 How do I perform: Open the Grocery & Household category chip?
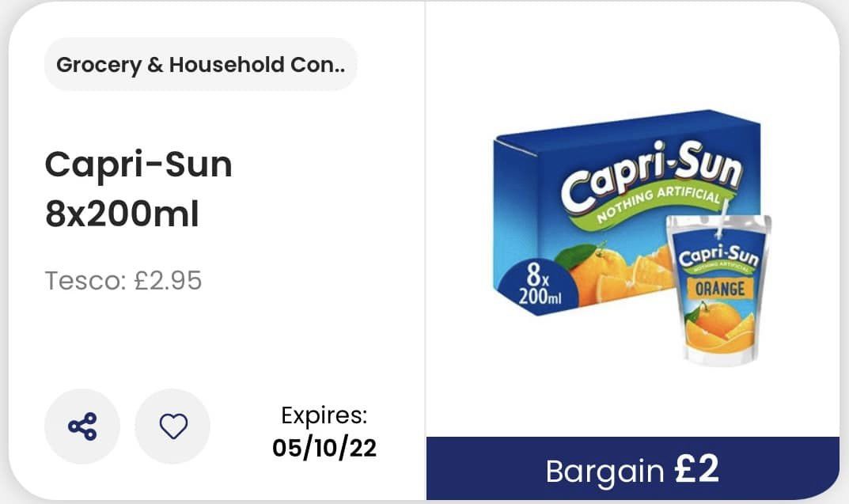(200, 64)
